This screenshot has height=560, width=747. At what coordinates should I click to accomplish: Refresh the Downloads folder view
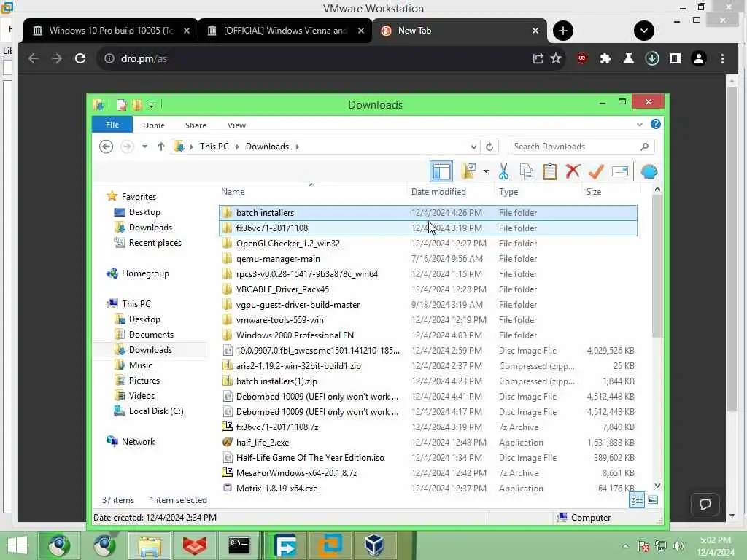click(x=489, y=147)
